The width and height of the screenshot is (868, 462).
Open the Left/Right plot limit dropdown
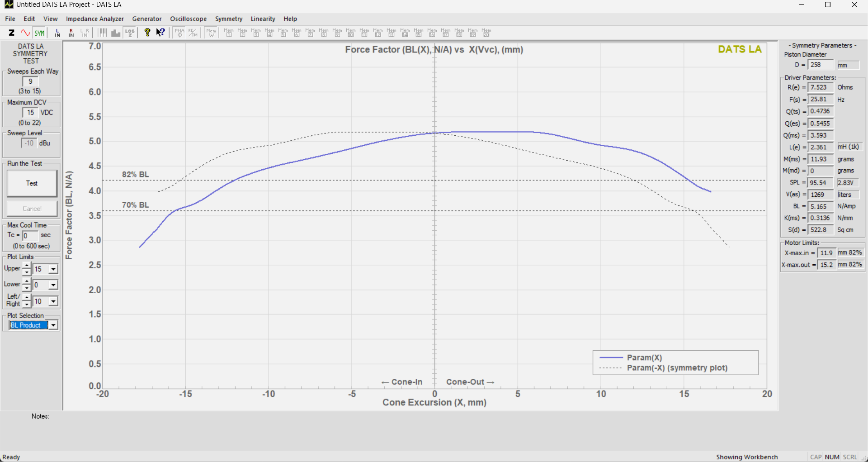pos(53,301)
